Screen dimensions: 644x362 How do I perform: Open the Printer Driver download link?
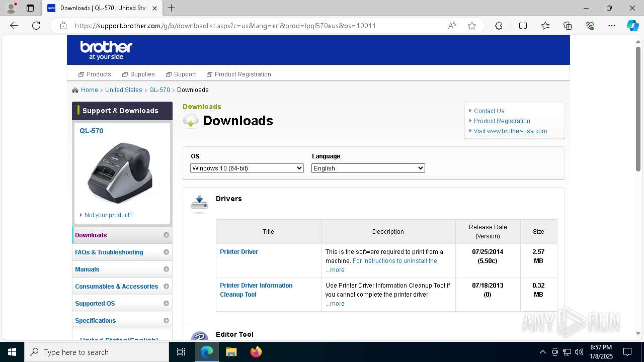(239, 252)
